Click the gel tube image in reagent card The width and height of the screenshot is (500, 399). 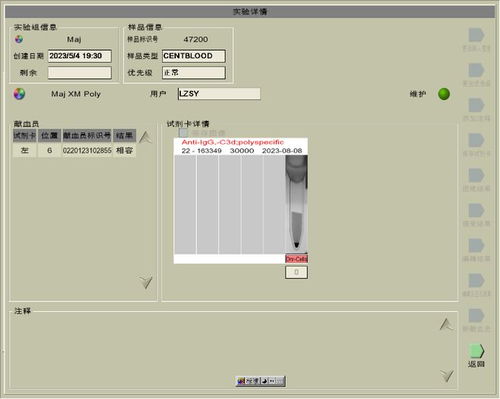click(x=296, y=204)
